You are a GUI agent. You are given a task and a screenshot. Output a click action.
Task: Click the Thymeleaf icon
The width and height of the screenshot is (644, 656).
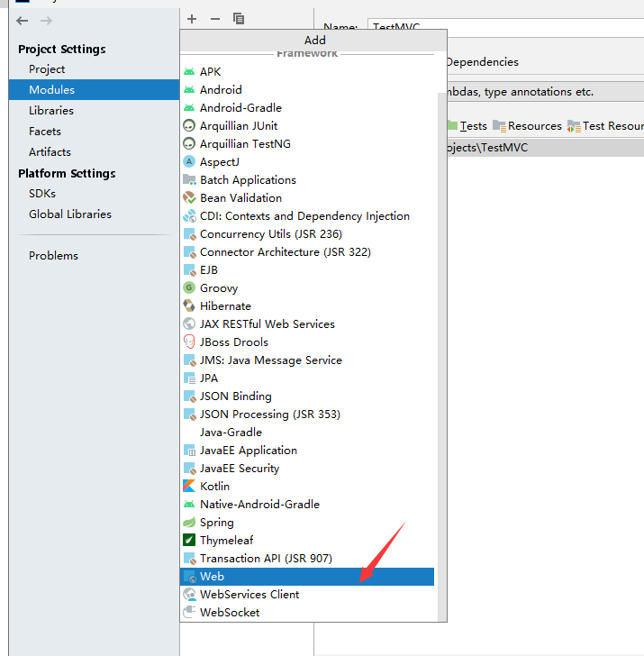point(189,540)
